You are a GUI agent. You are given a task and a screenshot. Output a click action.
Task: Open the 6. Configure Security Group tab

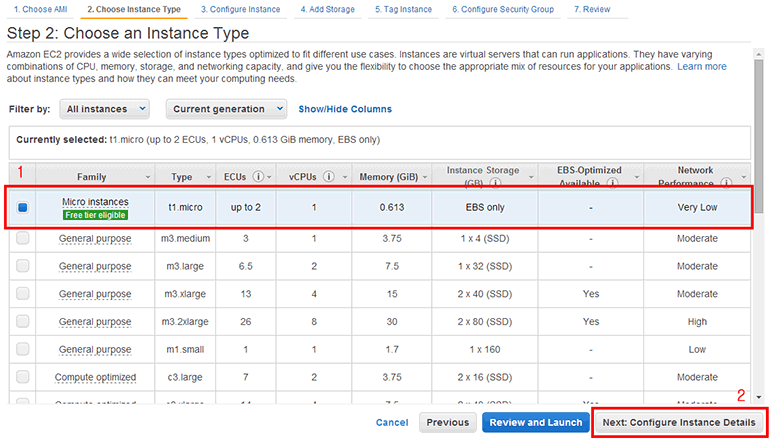505,9
